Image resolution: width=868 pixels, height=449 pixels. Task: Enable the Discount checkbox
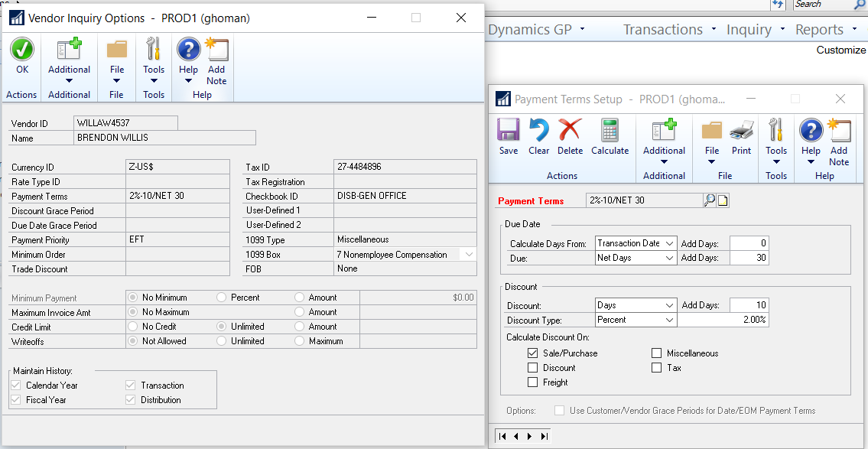(532, 367)
